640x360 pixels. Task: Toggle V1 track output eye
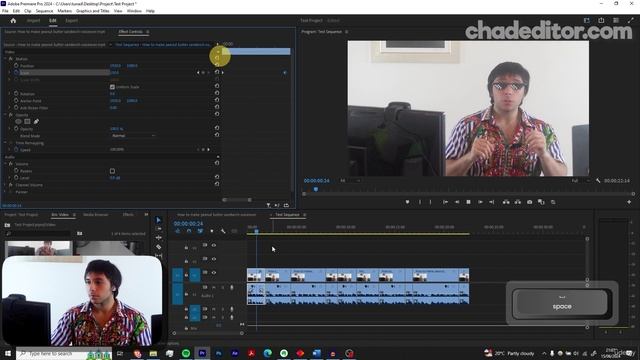[213, 273]
